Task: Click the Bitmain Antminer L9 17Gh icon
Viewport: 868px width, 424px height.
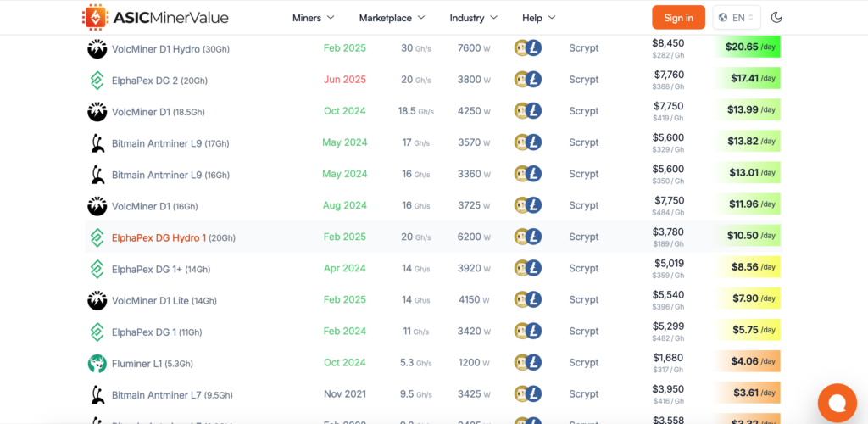Action: tap(97, 142)
